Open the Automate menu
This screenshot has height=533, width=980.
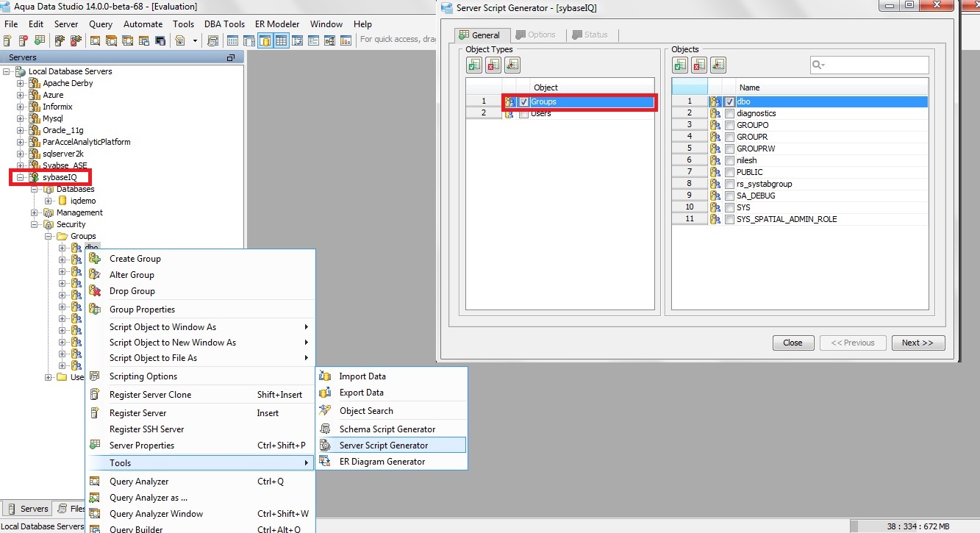pos(143,24)
